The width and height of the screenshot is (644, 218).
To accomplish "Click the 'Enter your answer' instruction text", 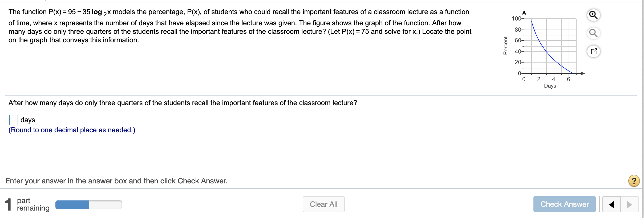I will (x=116, y=181).
